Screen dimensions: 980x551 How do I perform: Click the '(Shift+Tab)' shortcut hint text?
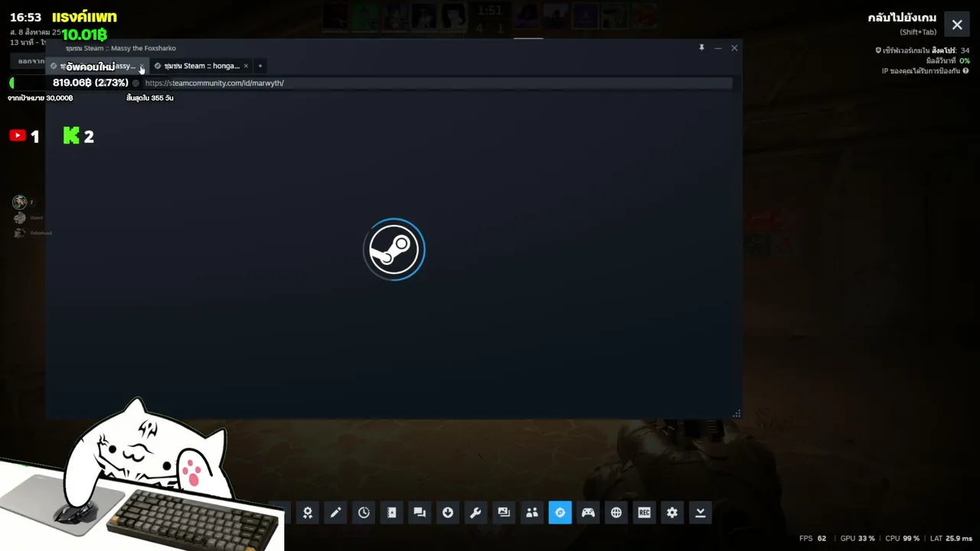tap(918, 32)
